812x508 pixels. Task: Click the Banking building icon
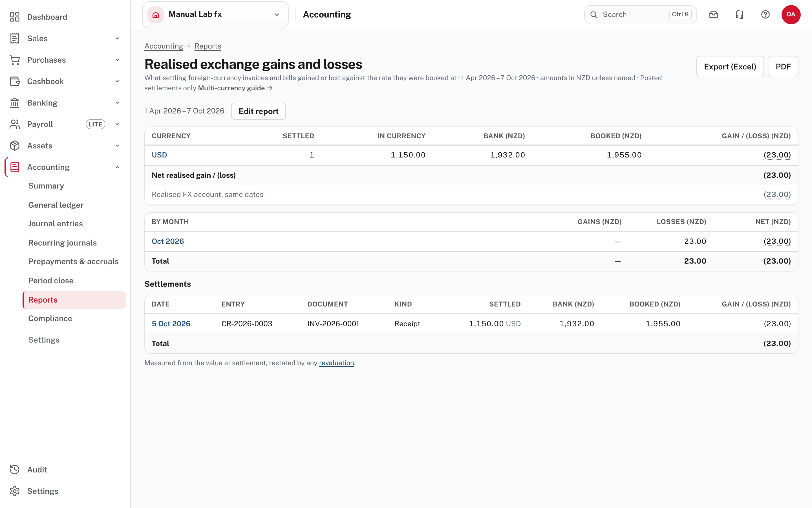click(14, 103)
